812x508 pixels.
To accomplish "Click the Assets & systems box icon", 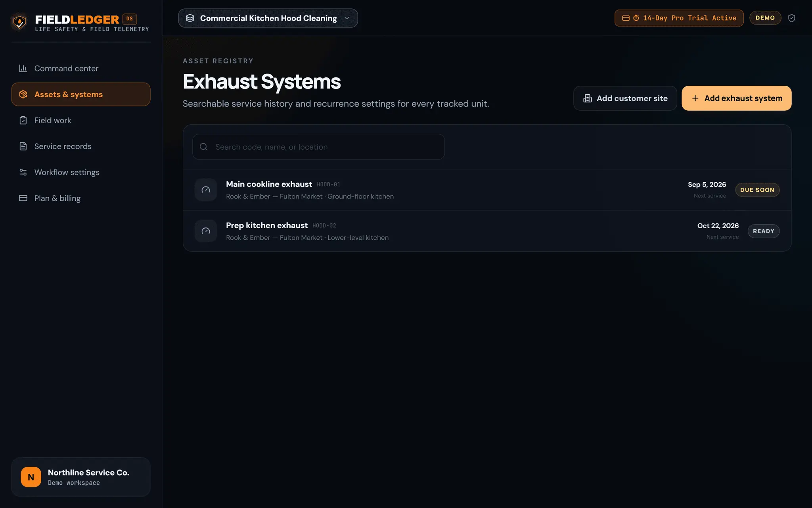I will (23, 94).
